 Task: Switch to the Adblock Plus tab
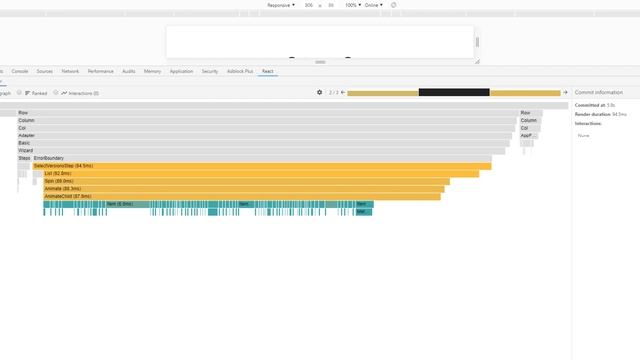pos(240,71)
